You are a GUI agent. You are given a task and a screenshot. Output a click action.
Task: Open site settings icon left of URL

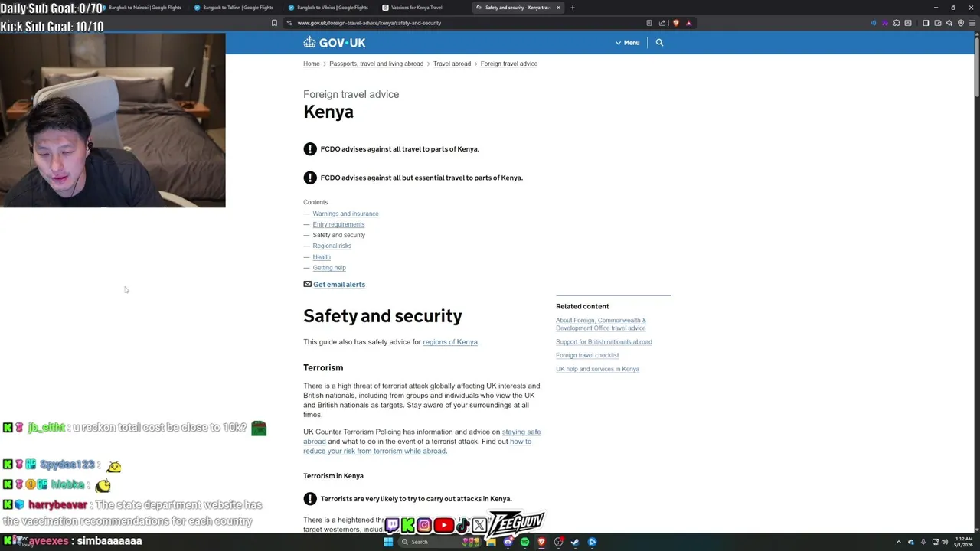289,23
